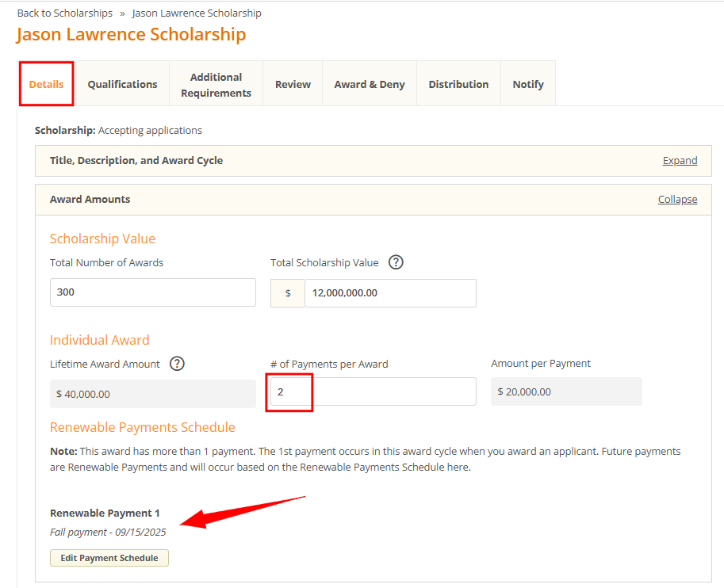Screen dimensions: 724x588
Task: Switch to the Qualifications tab
Action: (x=122, y=83)
